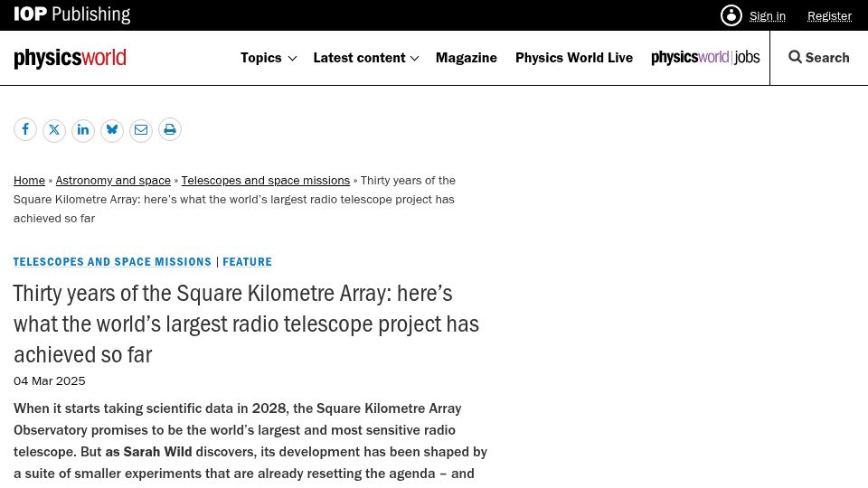Click author name Sarah Wild
Image resolution: width=868 pixels, height=488 pixels.
tap(157, 452)
